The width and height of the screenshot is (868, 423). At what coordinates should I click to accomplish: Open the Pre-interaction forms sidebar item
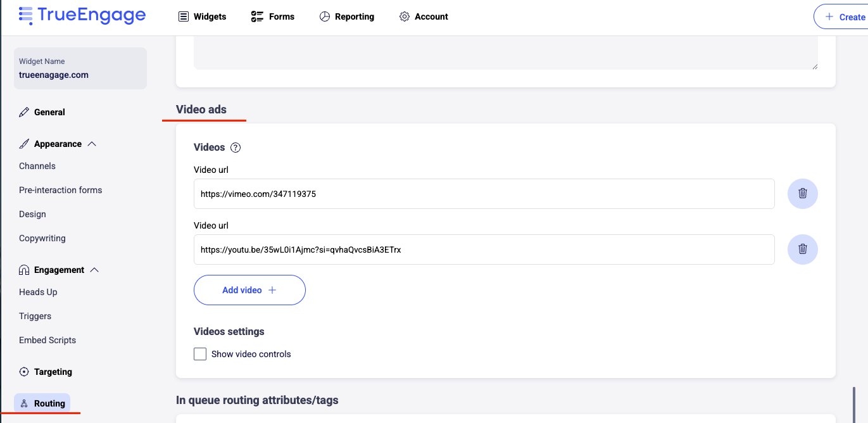60,190
